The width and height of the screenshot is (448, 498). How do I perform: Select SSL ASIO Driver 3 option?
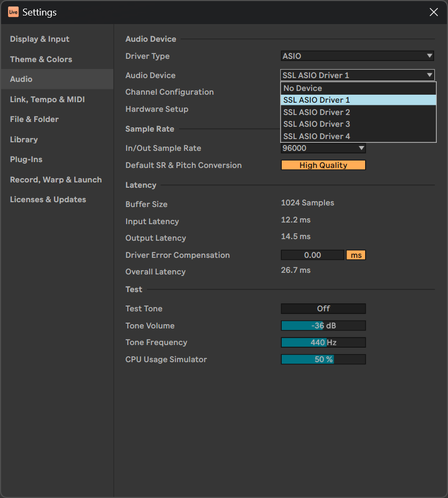point(359,124)
